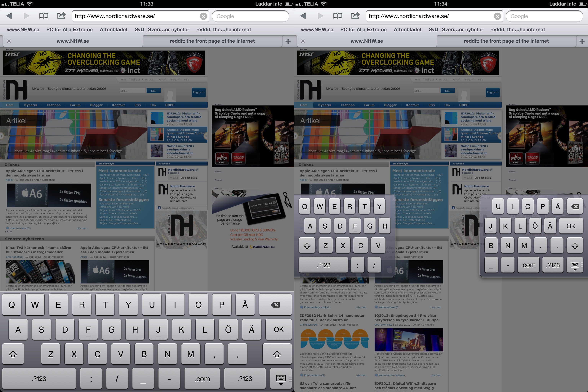Toggle shift beside Z on the full-width keyboard
Image resolution: width=588 pixels, height=392 pixels.
pyautogui.click(x=13, y=354)
